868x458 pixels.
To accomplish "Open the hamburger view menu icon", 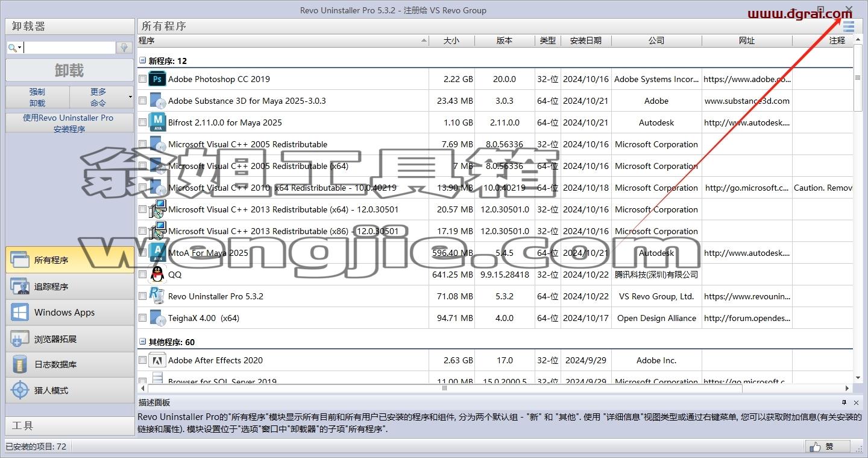I will point(849,27).
